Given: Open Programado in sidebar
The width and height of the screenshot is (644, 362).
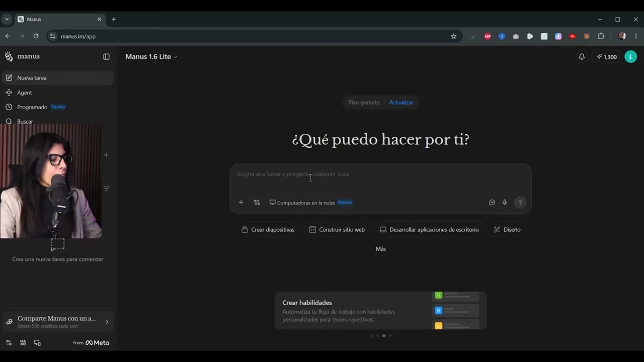Looking at the screenshot, I should 57,107.
